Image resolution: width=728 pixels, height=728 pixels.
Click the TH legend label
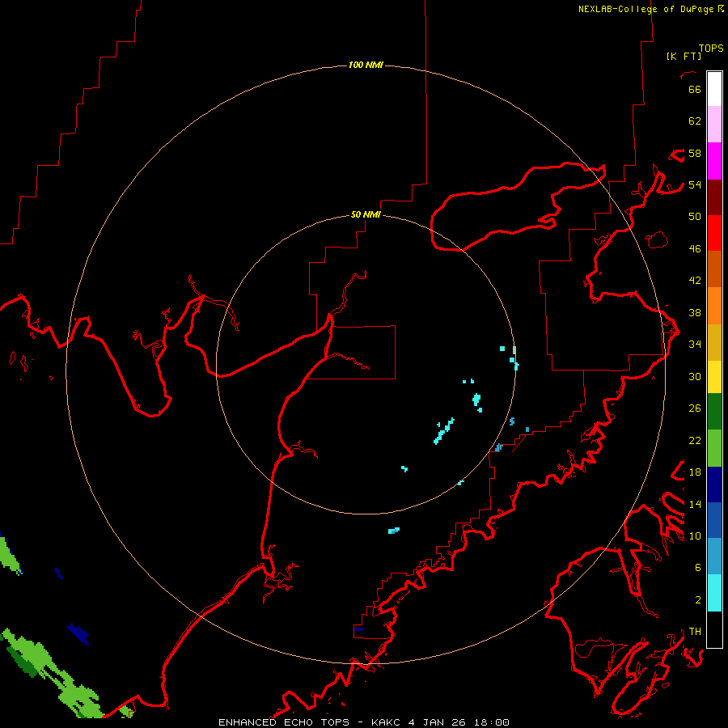pos(695,632)
